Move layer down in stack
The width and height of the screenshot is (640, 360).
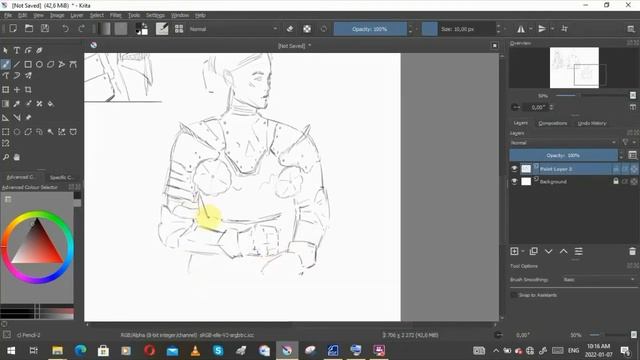point(549,251)
